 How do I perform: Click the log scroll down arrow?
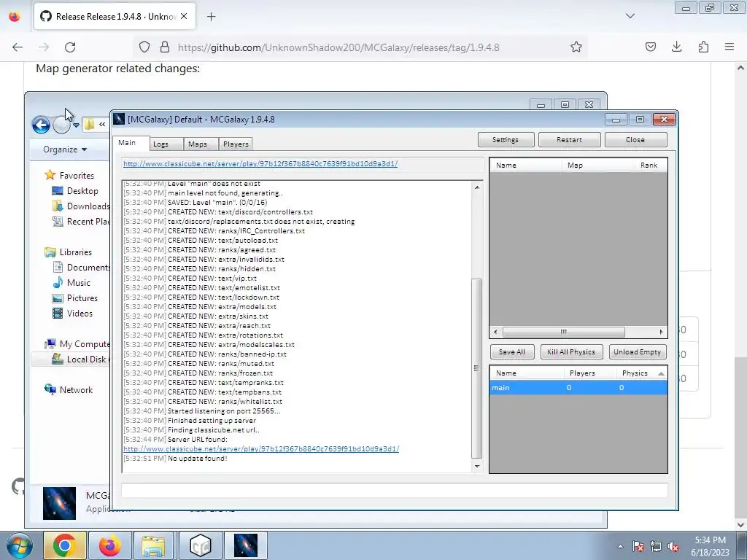[477, 466]
